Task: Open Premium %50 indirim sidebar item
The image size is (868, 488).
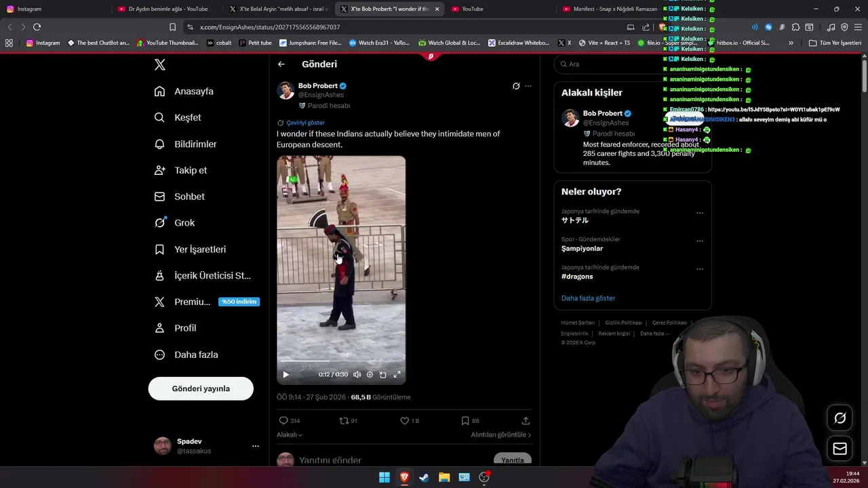Action: 206,302
